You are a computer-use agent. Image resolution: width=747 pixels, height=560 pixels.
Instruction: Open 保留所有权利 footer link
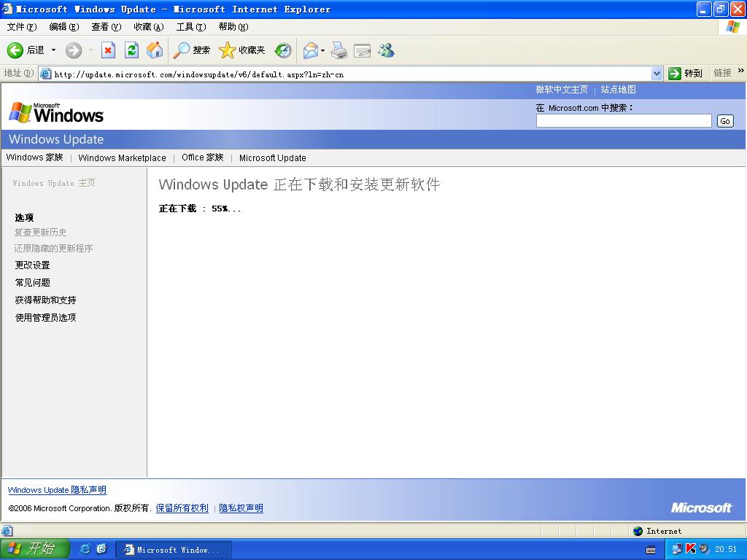[x=182, y=508]
